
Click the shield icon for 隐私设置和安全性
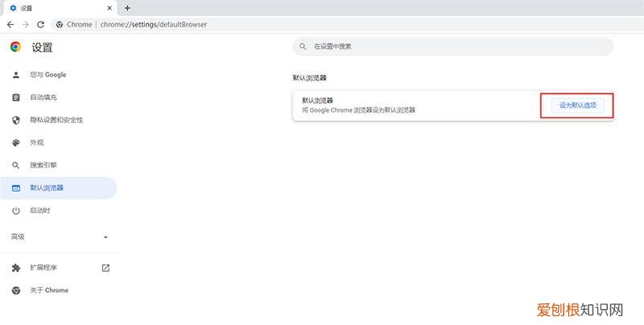tap(16, 120)
